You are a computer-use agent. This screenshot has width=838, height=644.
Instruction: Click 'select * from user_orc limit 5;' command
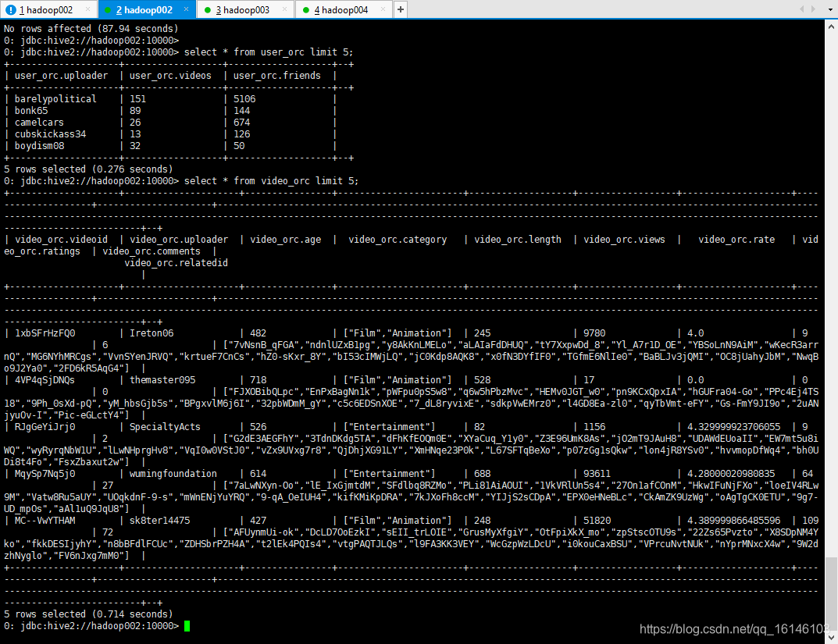pos(269,52)
